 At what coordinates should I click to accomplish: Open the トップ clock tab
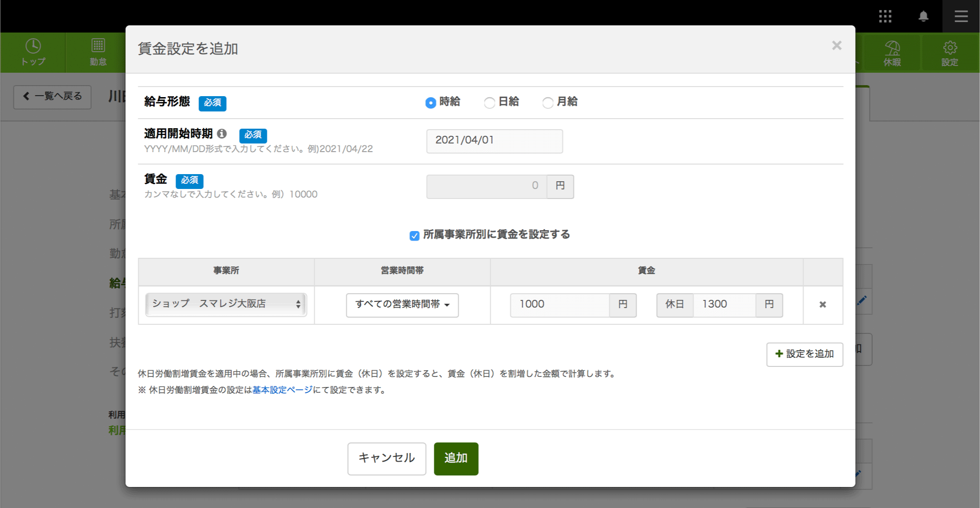coord(33,52)
